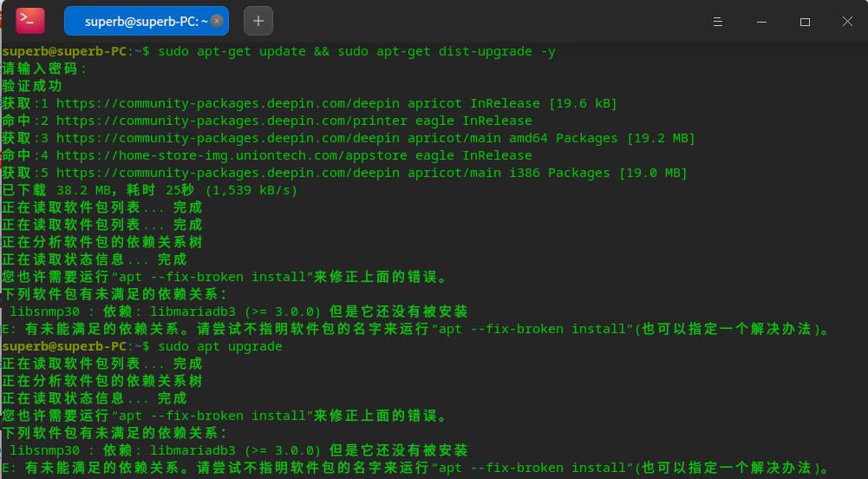
Task: Open a new terminal tab
Action: click(258, 21)
